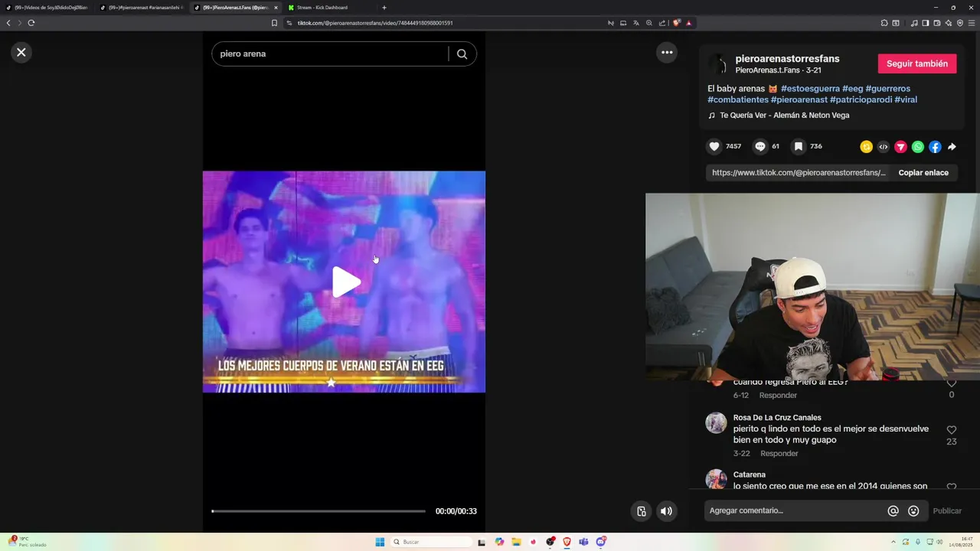Click the piero arena search field

(x=329, y=54)
